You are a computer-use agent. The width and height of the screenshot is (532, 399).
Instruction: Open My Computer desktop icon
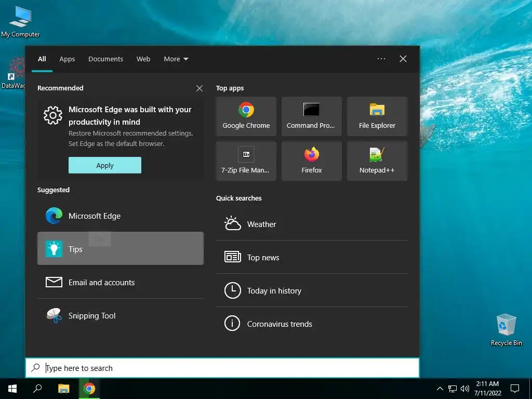[20, 22]
